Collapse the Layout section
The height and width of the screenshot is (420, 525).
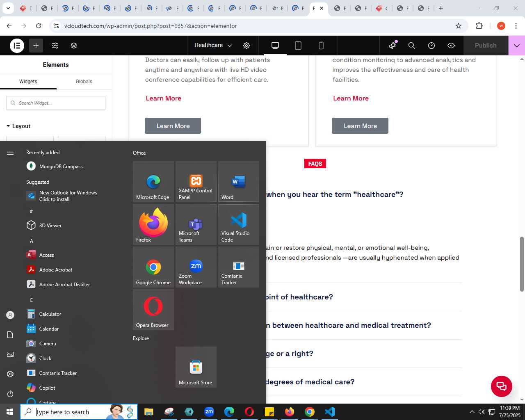[x=18, y=126]
